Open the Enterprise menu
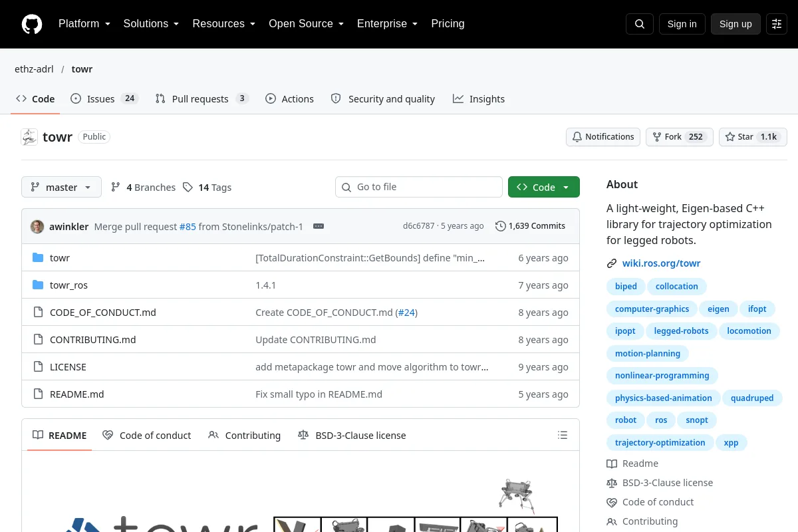 (387, 24)
